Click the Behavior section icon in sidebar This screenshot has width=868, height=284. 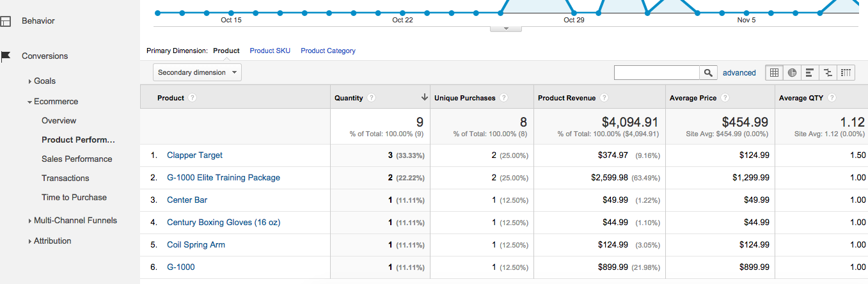6,21
